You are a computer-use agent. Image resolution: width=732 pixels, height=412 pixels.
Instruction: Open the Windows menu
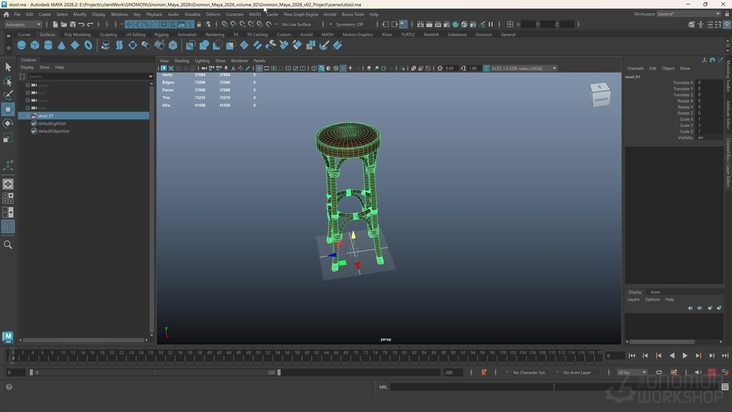[120, 14]
